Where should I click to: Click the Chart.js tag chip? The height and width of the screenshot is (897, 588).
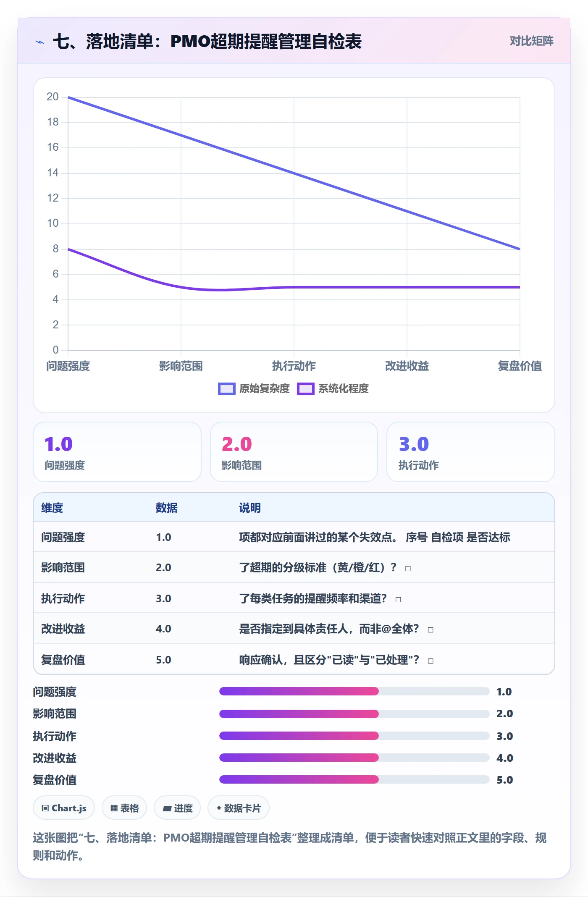[64, 808]
